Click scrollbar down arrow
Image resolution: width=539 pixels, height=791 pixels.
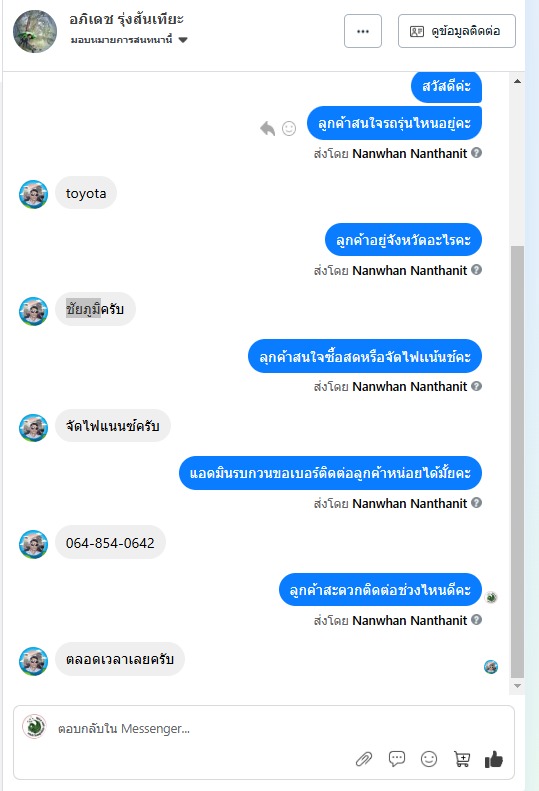(517, 686)
